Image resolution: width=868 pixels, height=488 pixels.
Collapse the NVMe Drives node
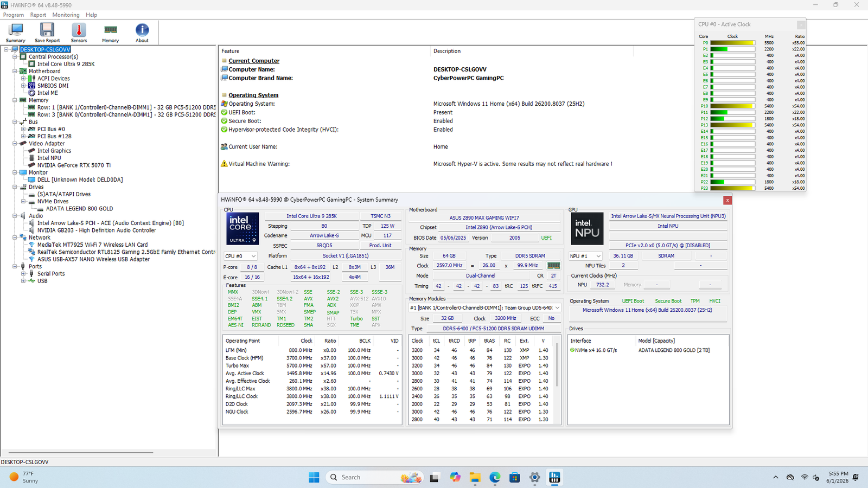click(x=23, y=201)
